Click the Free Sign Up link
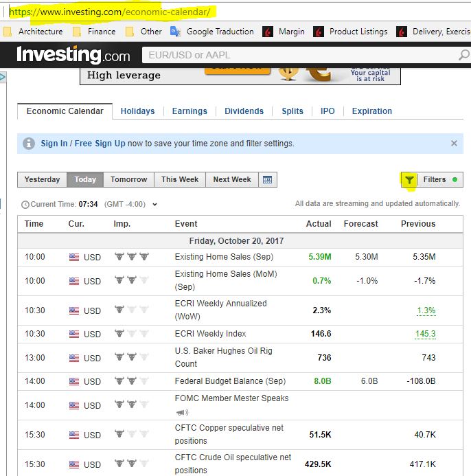471x476 pixels. (x=100, y=144)
